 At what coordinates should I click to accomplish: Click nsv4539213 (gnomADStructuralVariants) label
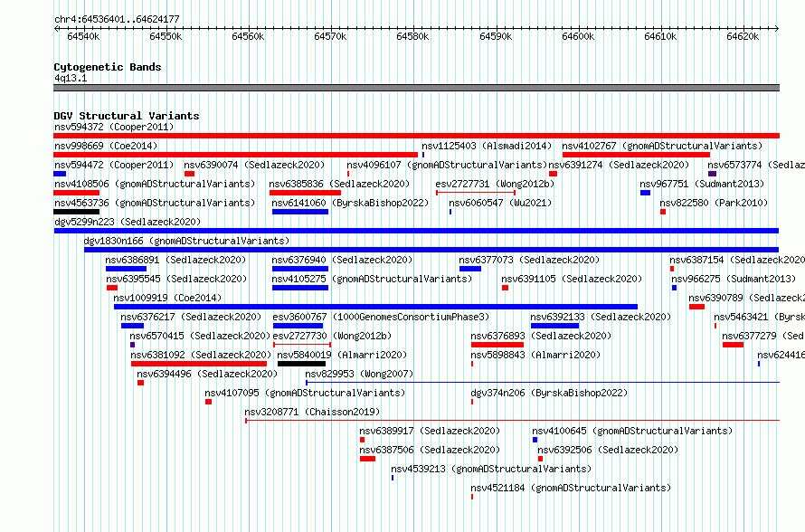point(491,469)
